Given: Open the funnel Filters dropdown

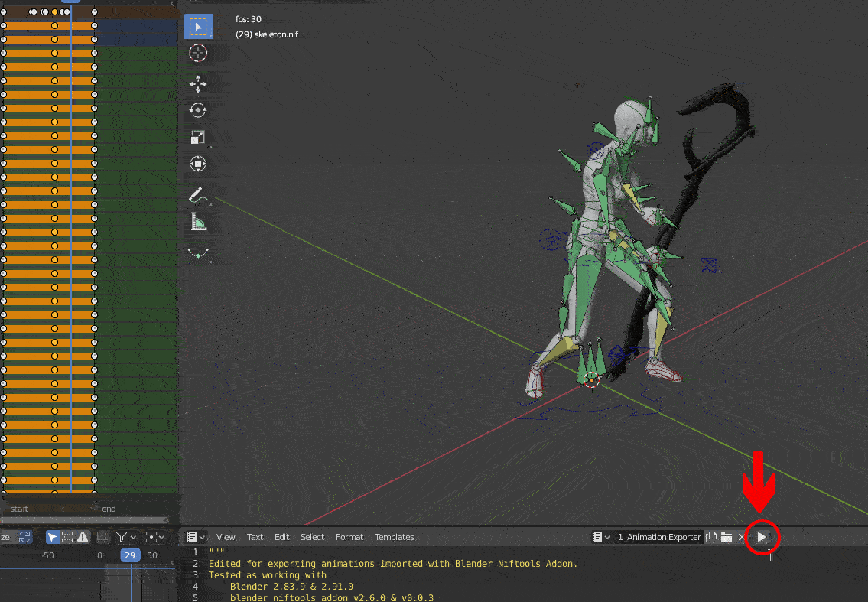Looking at the screenshot, I should pos(125,537).
